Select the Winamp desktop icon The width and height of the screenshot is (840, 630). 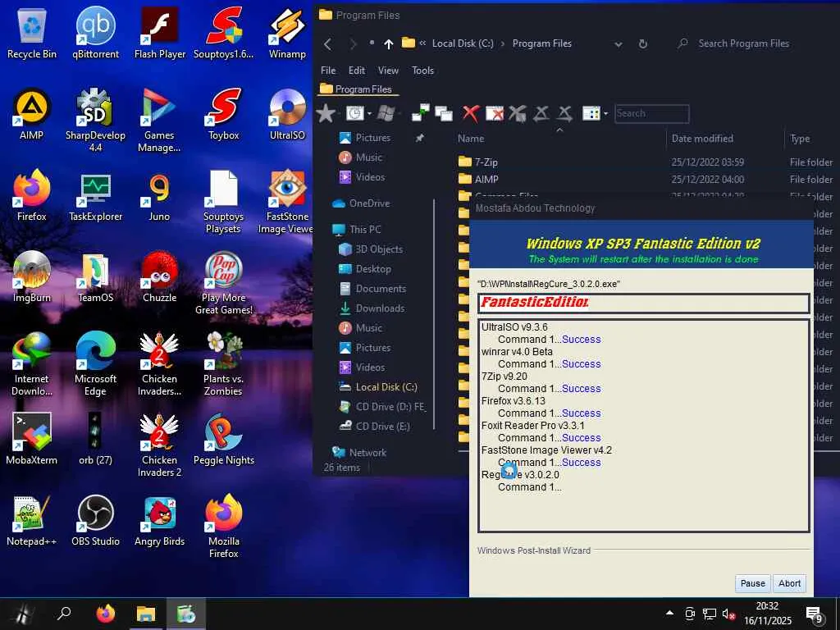tap(287, 34)
